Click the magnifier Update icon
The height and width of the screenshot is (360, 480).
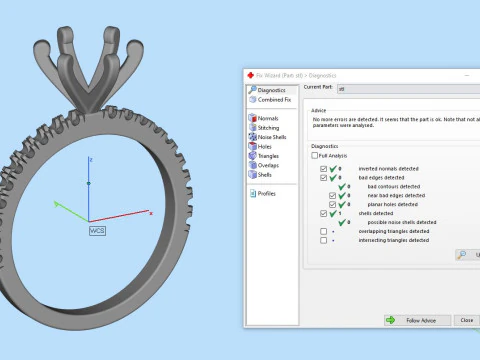point(462,255)
